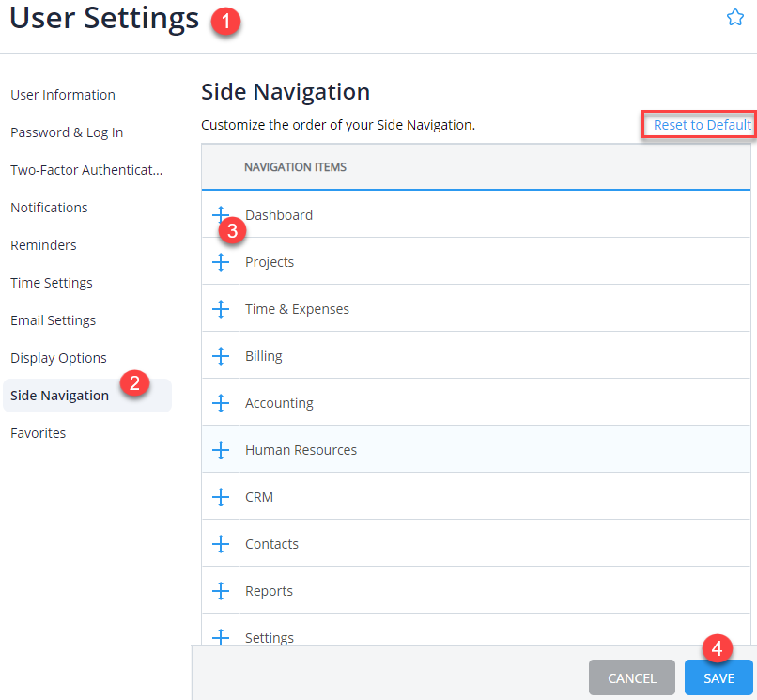Click the Human Resources move handle icon

(x=221, y=450)
